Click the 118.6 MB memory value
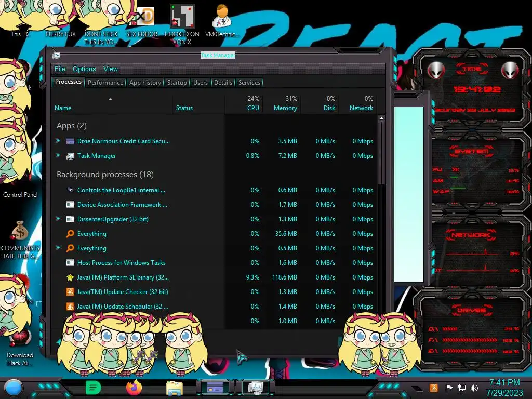Screen dimensions: 532x399 point(285,277)
